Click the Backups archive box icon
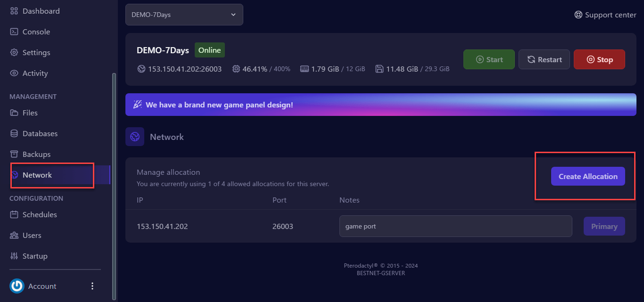The height and width of the screenshot is (302, 644). (x=14, y=154)
